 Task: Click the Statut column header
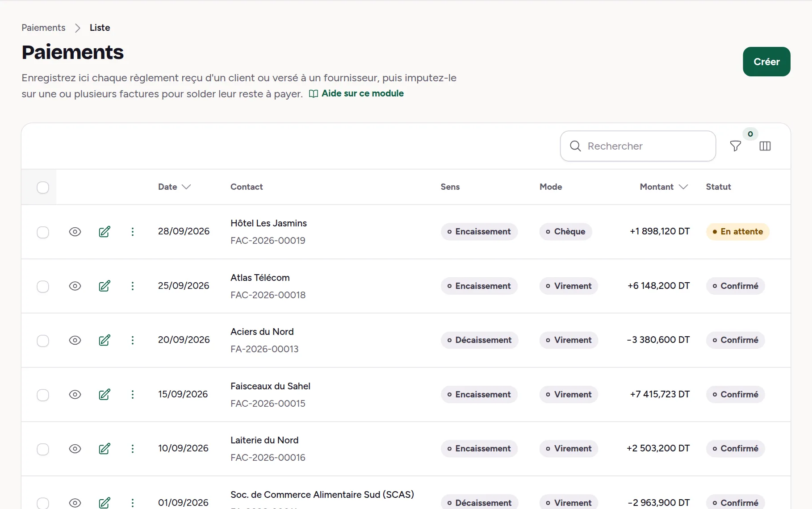(x=718, y=187)
